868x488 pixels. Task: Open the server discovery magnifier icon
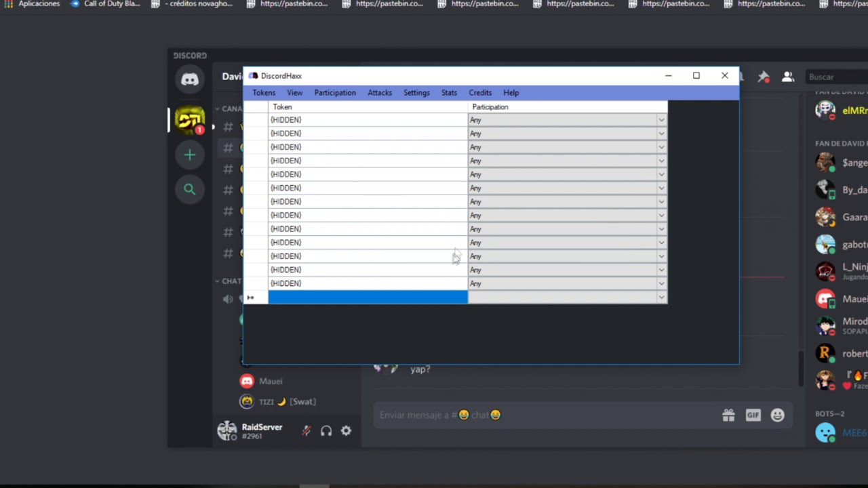190,190
